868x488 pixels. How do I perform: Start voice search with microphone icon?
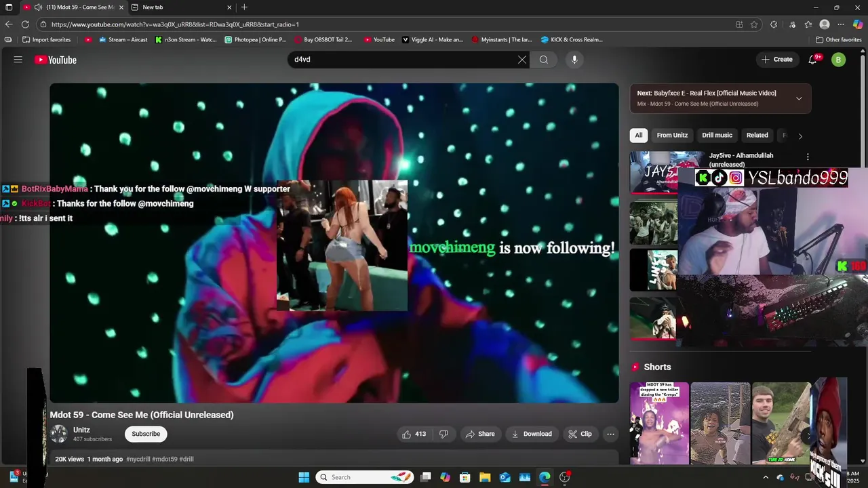pos(574,60)
